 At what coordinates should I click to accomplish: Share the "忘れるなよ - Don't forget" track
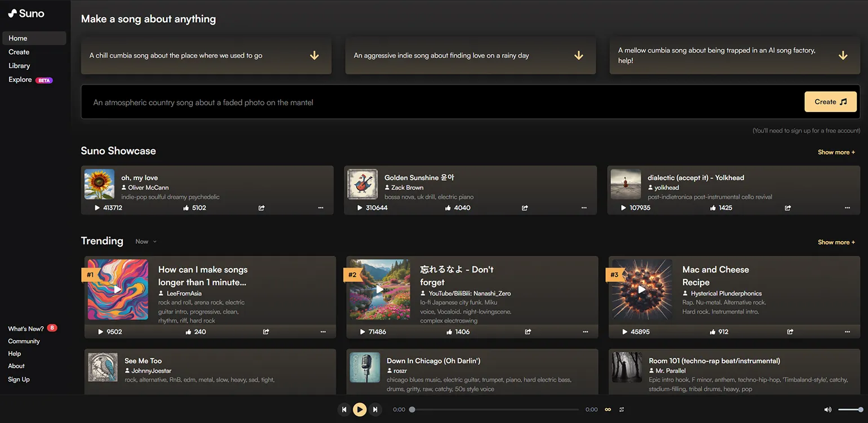pyautogui.click(x=528, y=332)
